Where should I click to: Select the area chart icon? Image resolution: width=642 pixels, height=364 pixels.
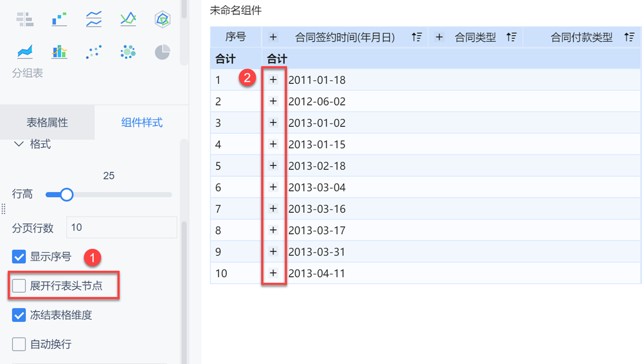pos(25,52)
